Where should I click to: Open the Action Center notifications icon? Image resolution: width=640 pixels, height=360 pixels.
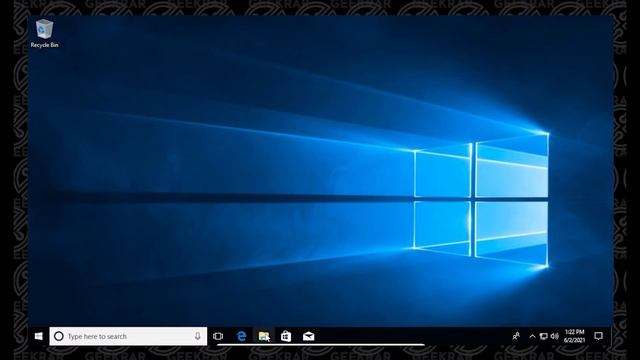(598, 336)
